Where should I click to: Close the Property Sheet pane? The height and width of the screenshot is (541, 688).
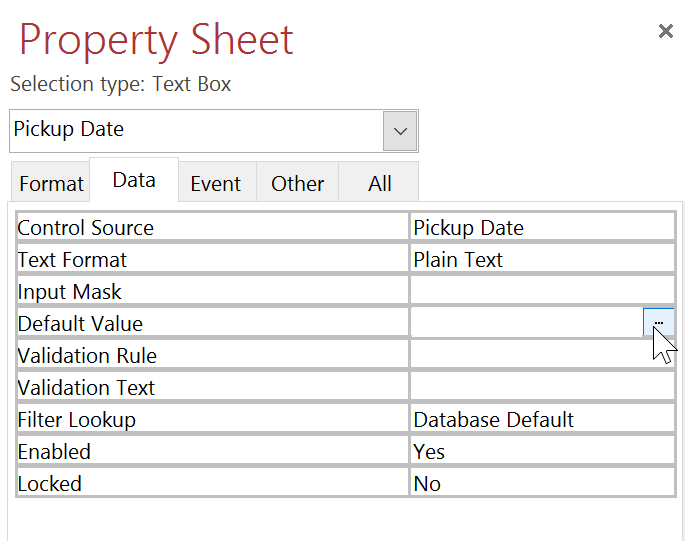coord(666,31)
